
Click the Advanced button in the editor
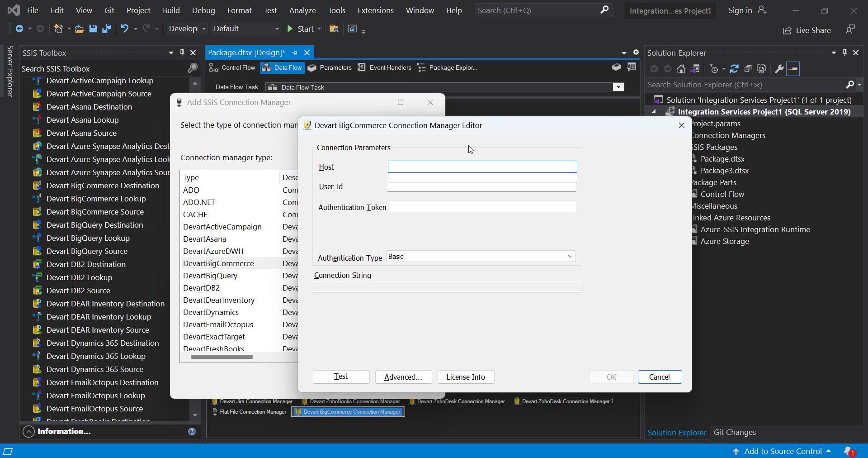click(x=403, y=377)
